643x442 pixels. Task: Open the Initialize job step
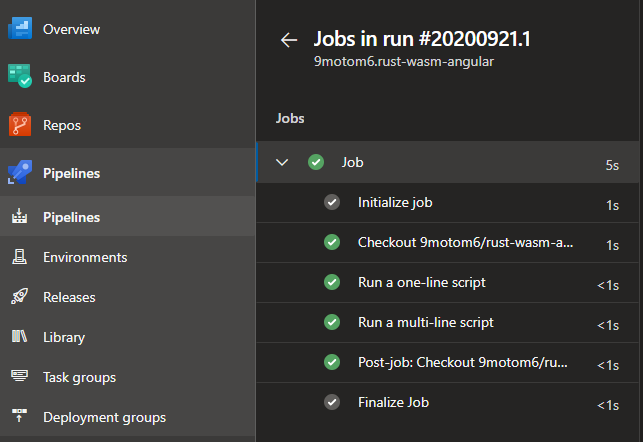(x=447, y=203)
